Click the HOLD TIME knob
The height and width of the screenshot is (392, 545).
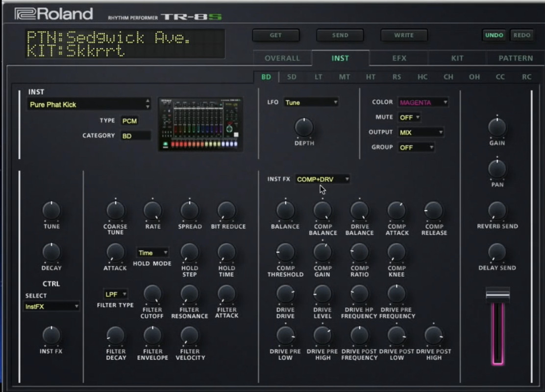[226, 252]
